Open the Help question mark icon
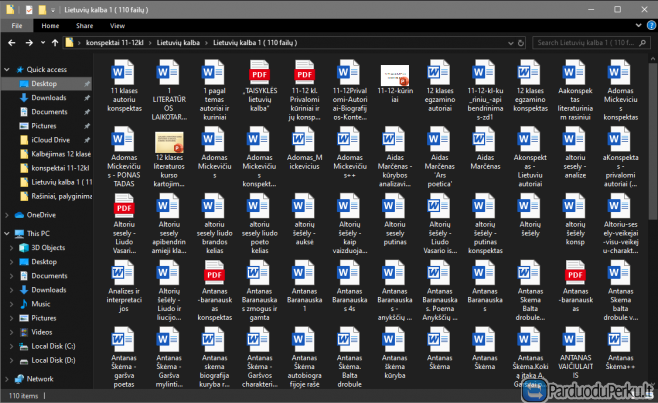Image resolution: width=658 pixels, height=403 pixels. click(x=649, y=25)
